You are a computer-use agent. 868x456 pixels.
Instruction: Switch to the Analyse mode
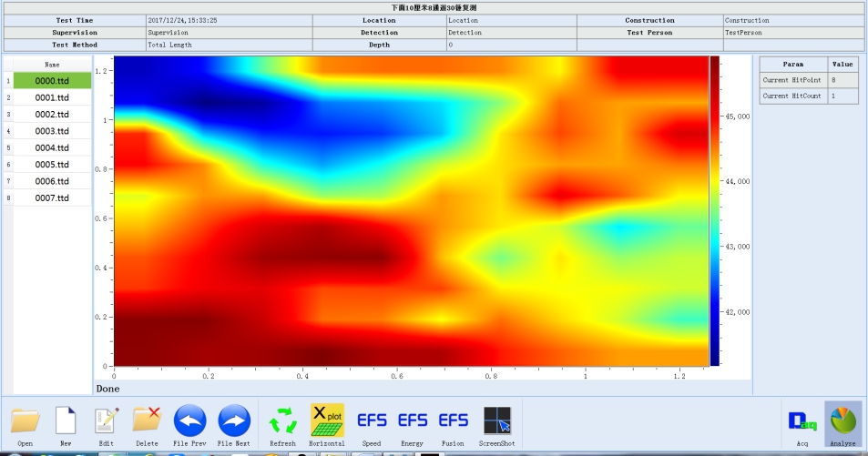click(x=842, y=421)
